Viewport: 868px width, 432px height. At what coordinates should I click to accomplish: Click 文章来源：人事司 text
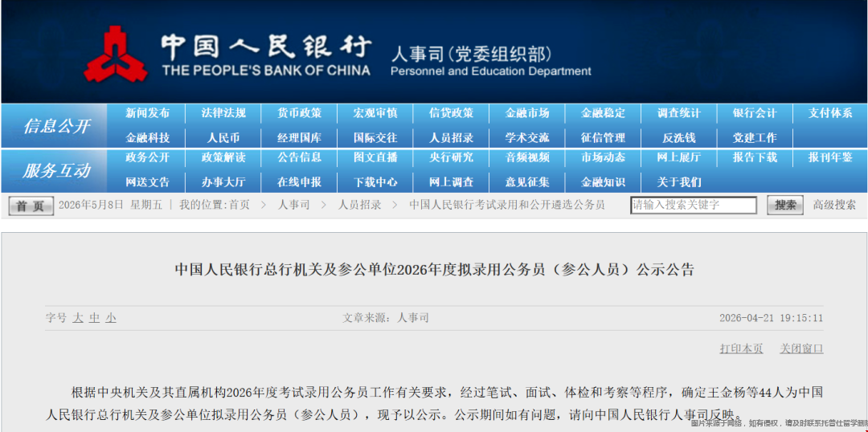tap(385, 318)
